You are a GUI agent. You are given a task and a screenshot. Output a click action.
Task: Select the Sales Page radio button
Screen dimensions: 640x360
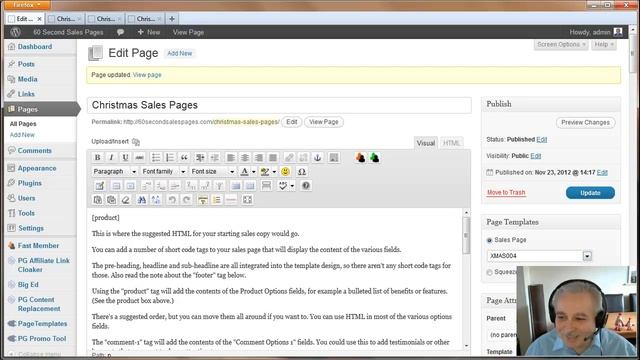(489, 240)
